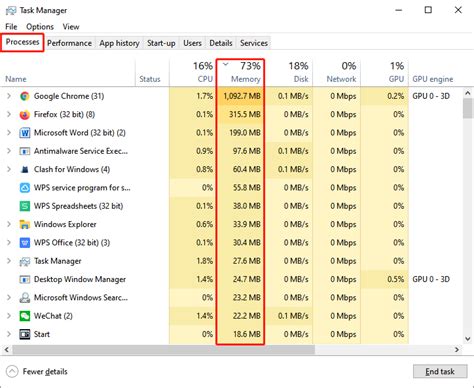This screenshot has height=388, width=474.
Task: Click the WPS Spreadsheets (32 bit) name
Action: tap(78, 206)
